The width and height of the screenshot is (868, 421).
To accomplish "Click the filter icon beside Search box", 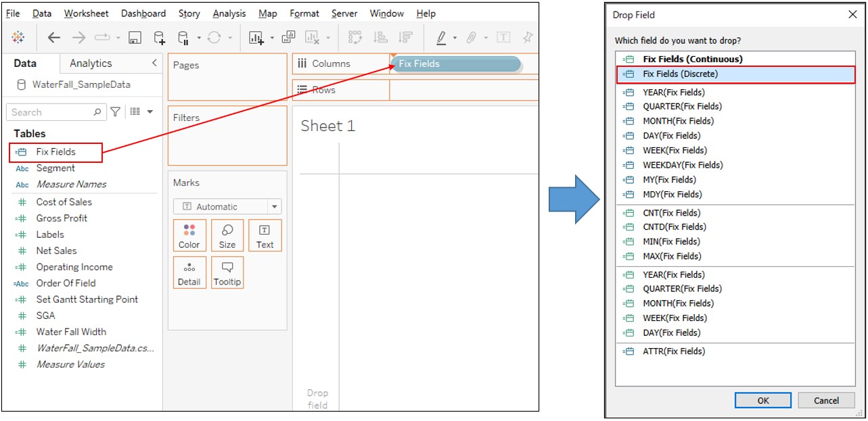I will [116, 112].
